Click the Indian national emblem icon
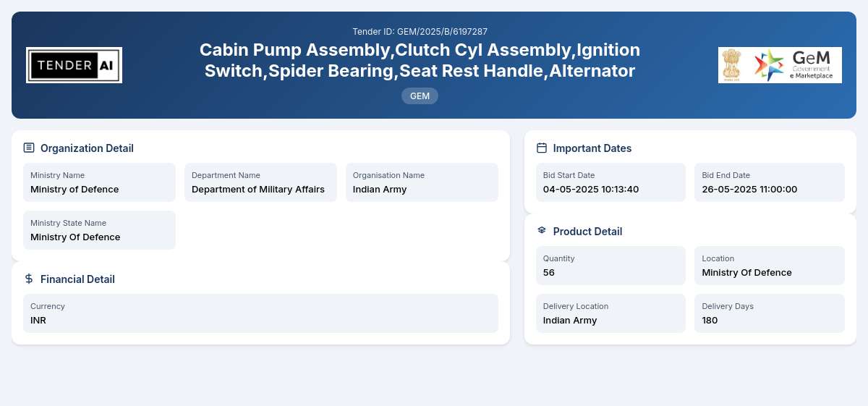 (732, 65)
